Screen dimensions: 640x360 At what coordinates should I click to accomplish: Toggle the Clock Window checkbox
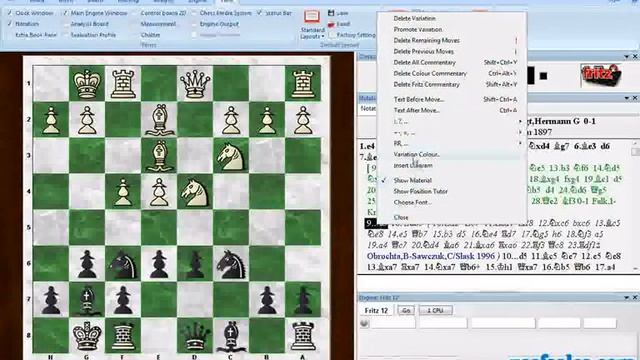click(10, 13)
